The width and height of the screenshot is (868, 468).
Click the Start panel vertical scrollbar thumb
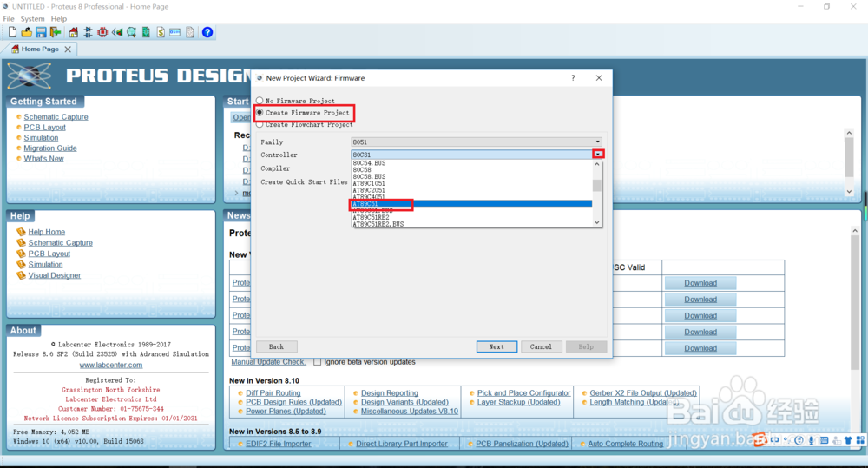pyautogui.click(x=849, y=158)
